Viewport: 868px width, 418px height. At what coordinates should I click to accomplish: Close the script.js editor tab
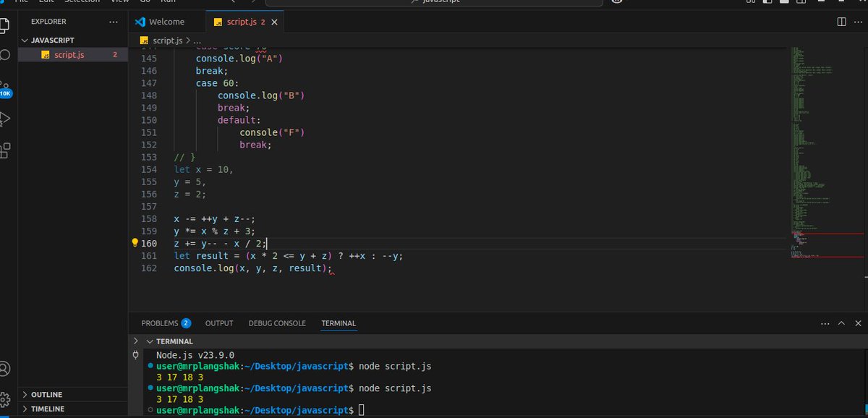pyautogui.click(x=274, y=22)
